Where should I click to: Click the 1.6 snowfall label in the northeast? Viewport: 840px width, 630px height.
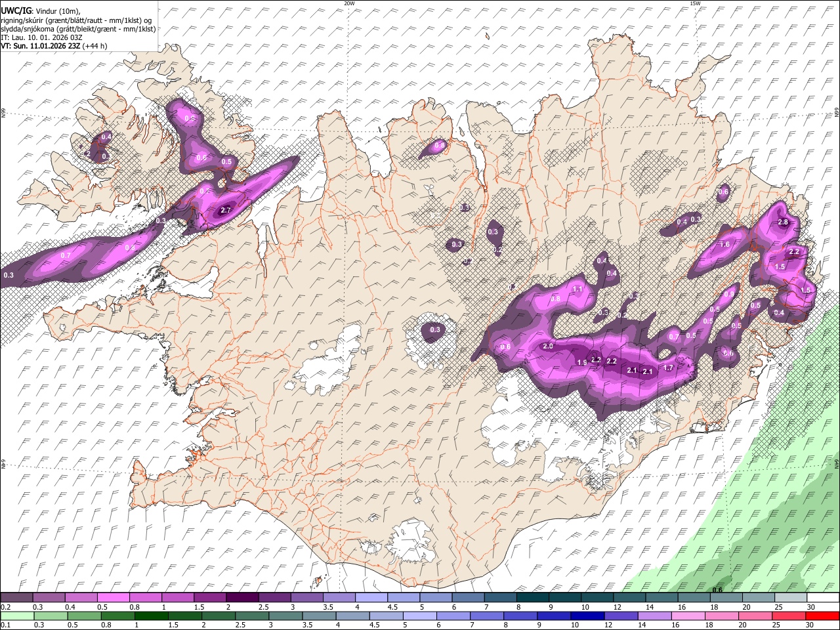[725, 244]
